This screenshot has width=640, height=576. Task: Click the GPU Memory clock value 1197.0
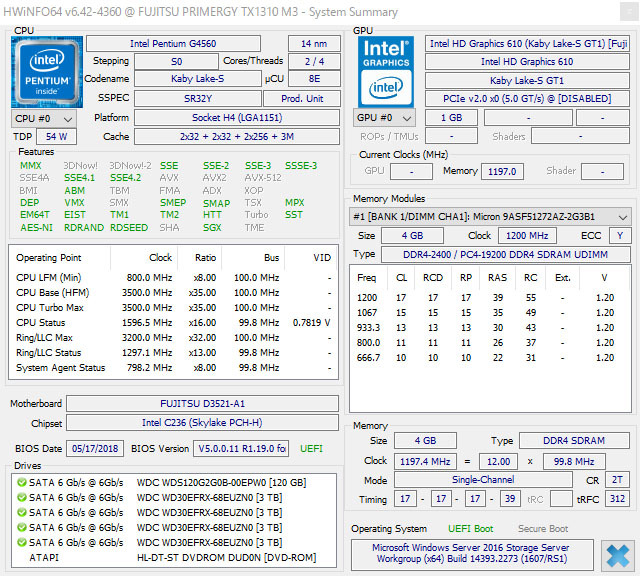(x=502, y=171)
